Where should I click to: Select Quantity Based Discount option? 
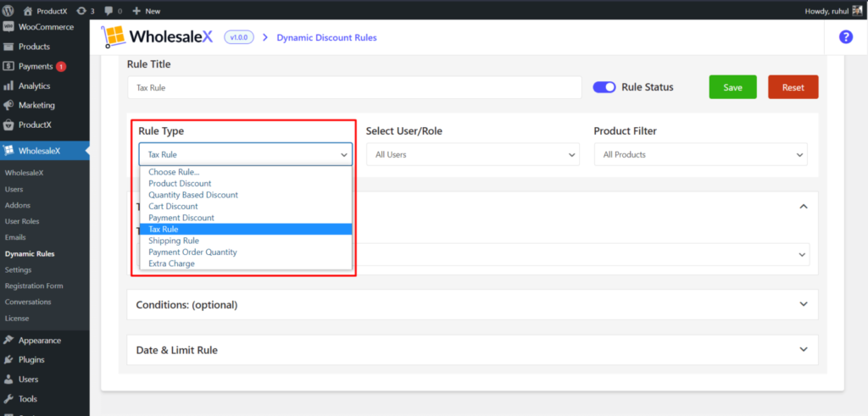pos(246,195)
